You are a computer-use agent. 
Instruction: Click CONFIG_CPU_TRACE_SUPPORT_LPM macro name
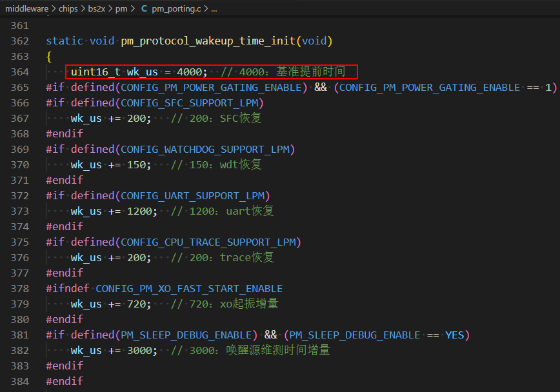tap(209, 242)
